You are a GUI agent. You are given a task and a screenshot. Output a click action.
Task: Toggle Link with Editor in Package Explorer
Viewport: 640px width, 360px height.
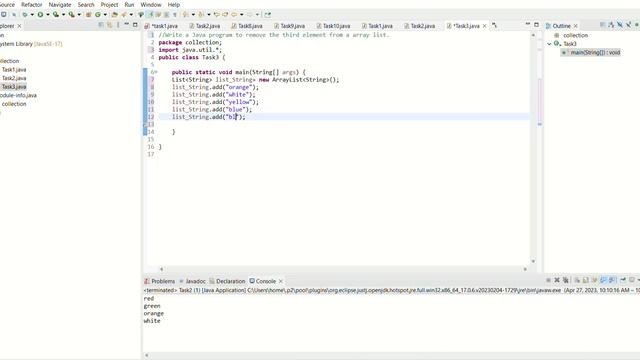pyautogui.click(x=109, y=25)
